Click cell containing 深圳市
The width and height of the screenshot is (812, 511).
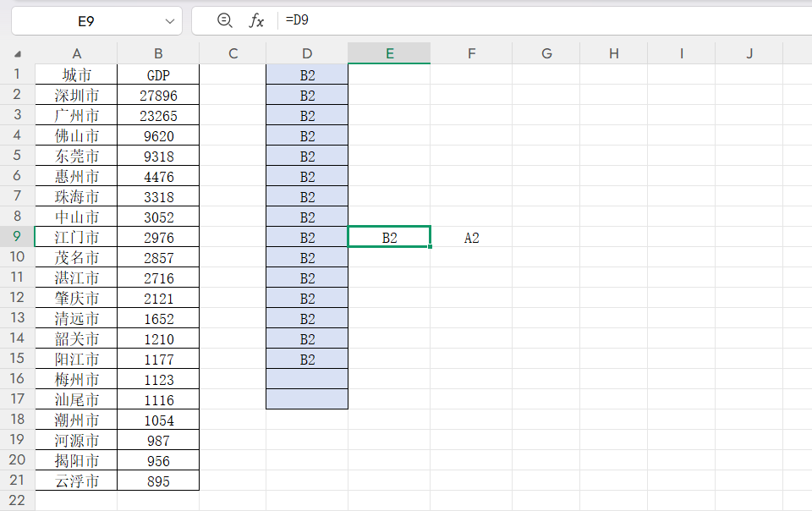(x=76, y=96)
